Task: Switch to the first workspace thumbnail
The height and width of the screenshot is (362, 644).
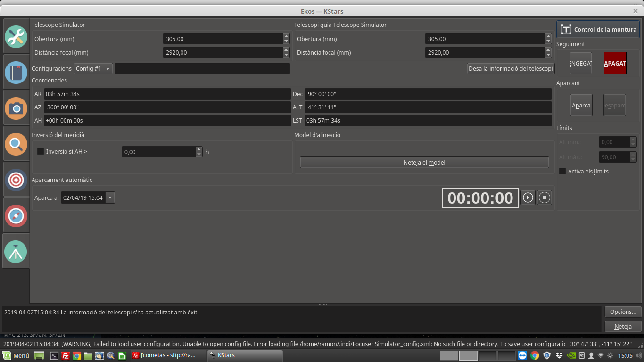Action: pos(449,355)
